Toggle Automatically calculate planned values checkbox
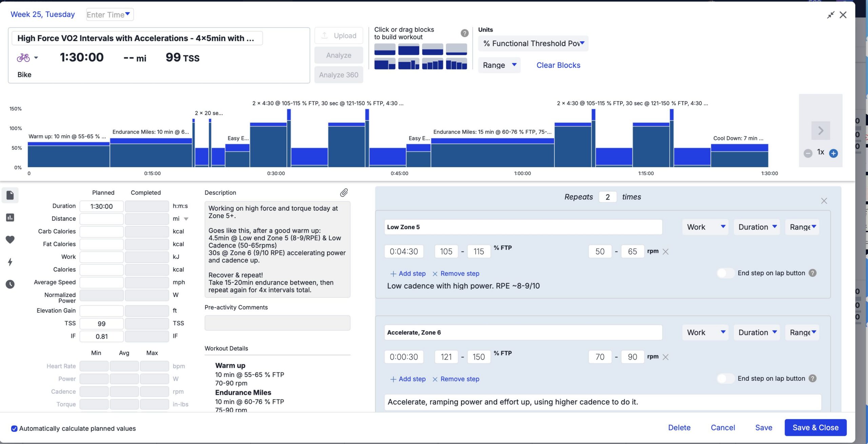Viewport: 868px width, 444px height. (14, 428)
